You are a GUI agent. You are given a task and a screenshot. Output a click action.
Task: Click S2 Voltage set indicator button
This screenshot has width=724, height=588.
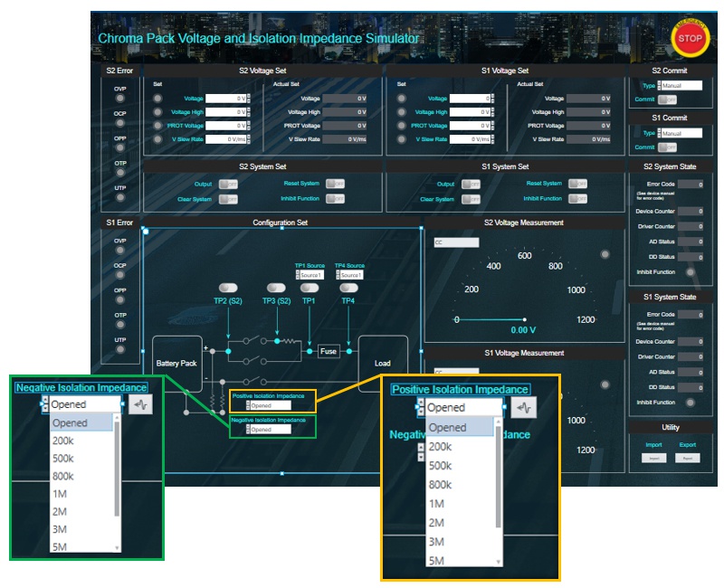pos(157,99)
